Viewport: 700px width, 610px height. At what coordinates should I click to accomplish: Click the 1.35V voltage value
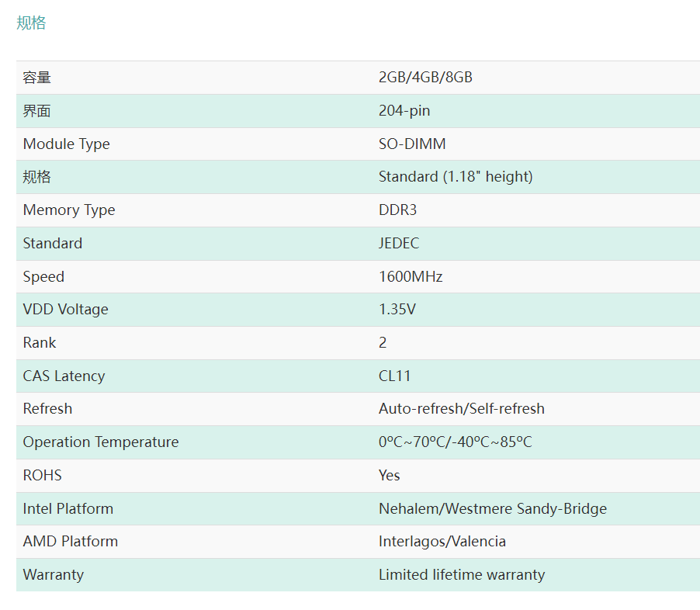click(x=397, y=310)
